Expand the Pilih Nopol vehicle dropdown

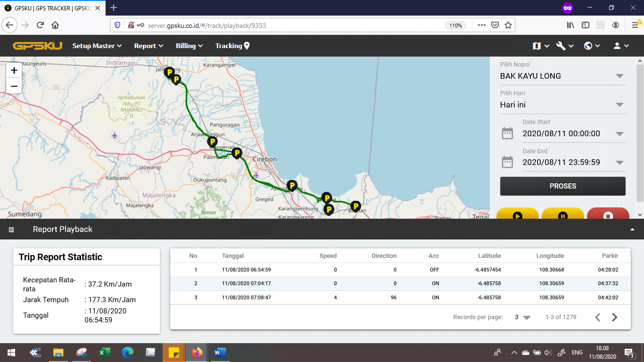[x=619, y=76]
